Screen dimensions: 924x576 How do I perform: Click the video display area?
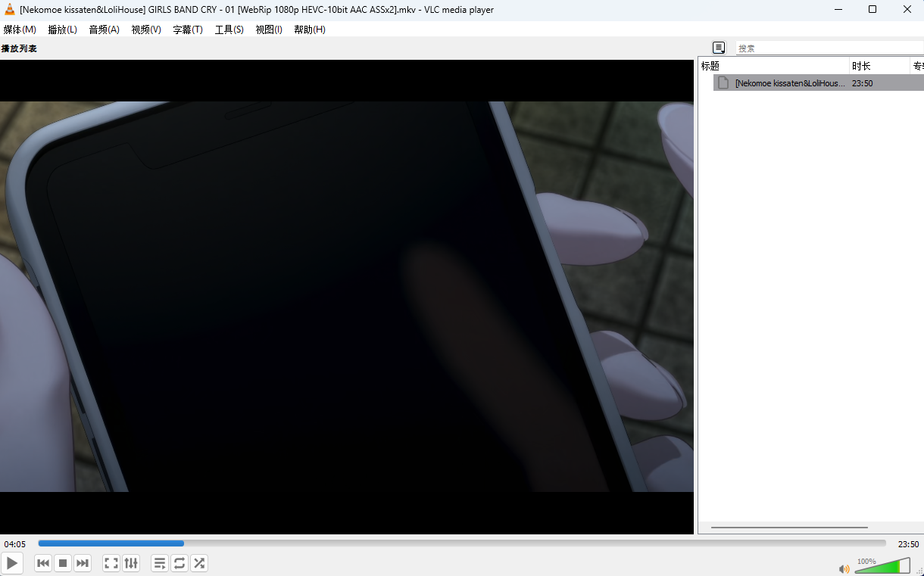(347, 297)
